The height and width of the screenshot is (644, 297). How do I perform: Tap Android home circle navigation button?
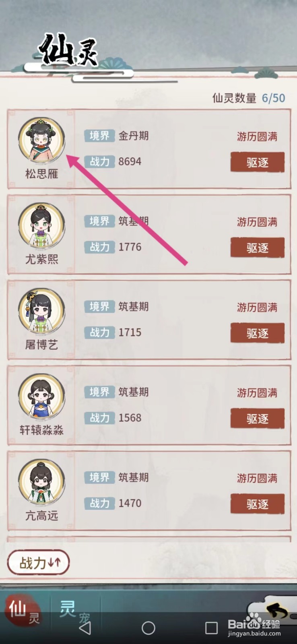pos(148,628)
